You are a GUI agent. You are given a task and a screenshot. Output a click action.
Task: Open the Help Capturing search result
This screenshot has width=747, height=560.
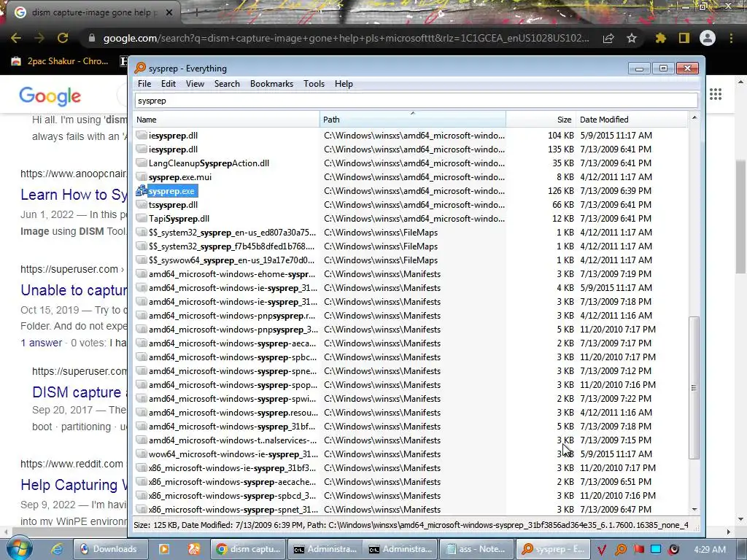(x=74, y=485)
